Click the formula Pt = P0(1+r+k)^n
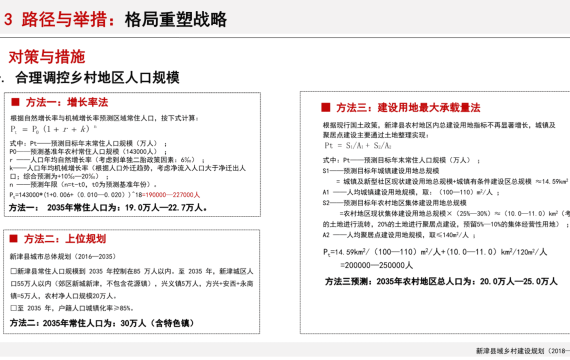Viewport: 570px width, 360px height. pos(53,129)
